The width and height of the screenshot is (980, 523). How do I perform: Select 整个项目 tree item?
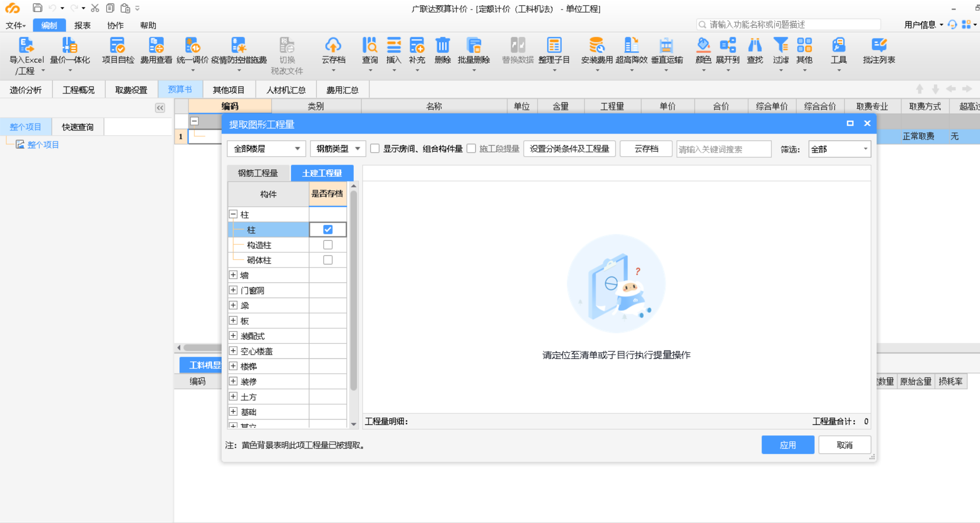point(43,145)
